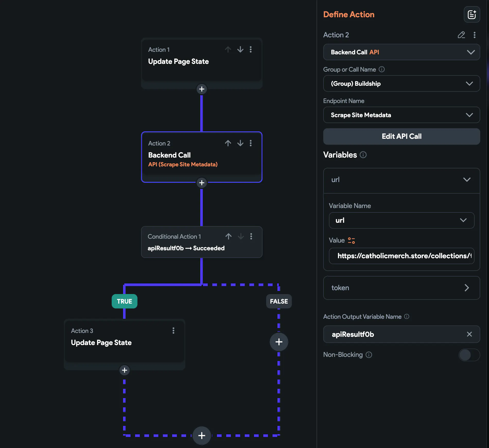
Task: Click the add-note icon beside Define Action
Action: tap(472, 14)
